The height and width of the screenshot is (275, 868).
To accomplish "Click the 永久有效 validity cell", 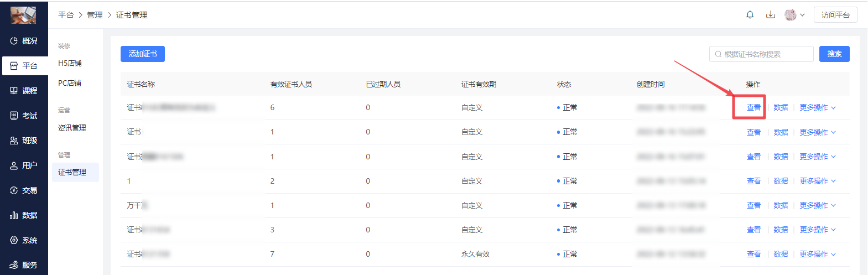I will (476, 254).
